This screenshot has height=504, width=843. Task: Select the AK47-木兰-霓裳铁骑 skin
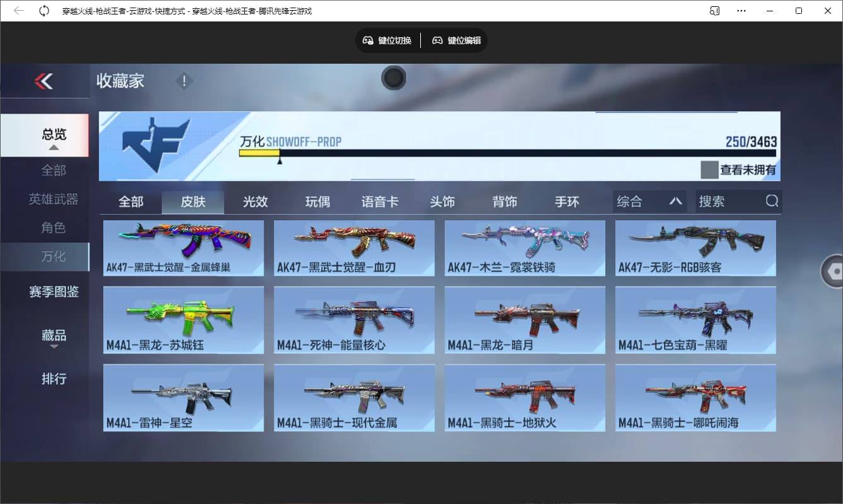point(524,248)
